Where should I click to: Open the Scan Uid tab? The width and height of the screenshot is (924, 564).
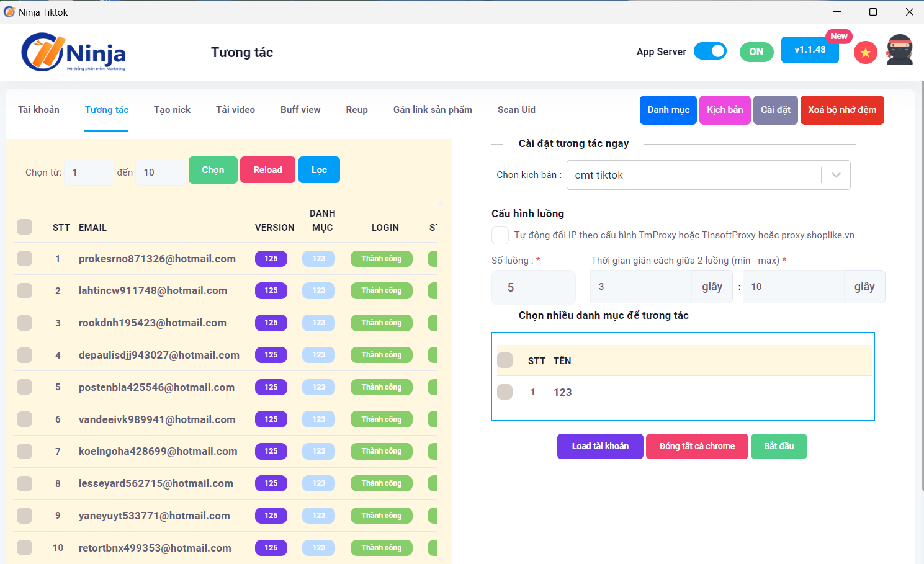click(x=516, y=110)
